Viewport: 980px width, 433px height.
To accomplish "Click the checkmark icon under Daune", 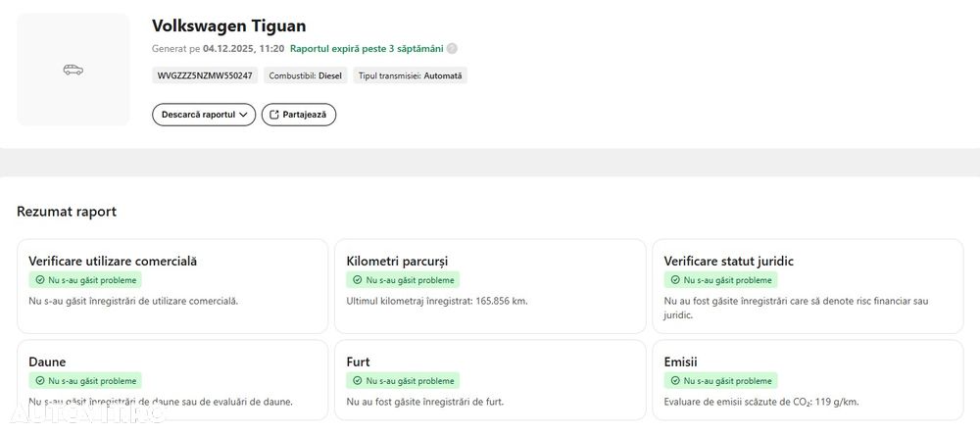I will click(x=40, y=380).
